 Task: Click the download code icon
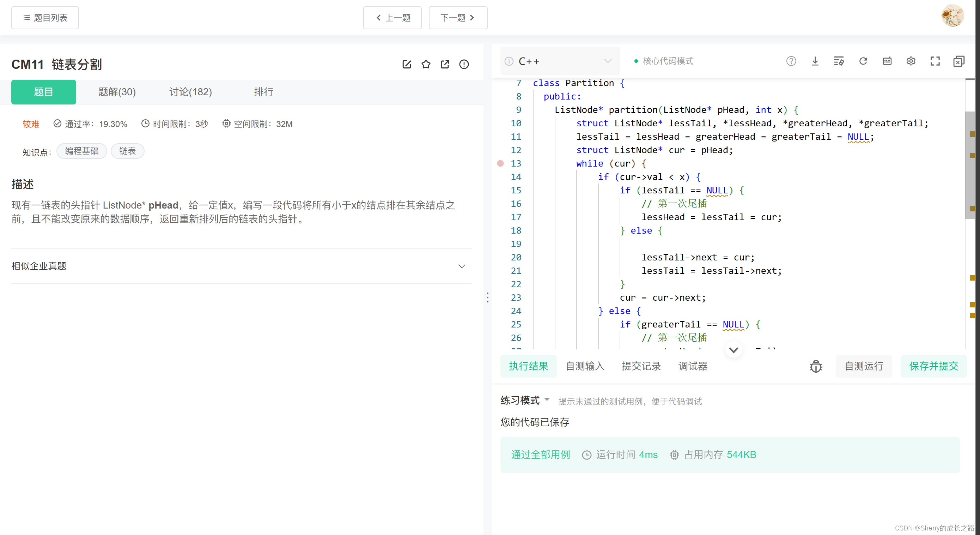(x=815, y=61)
